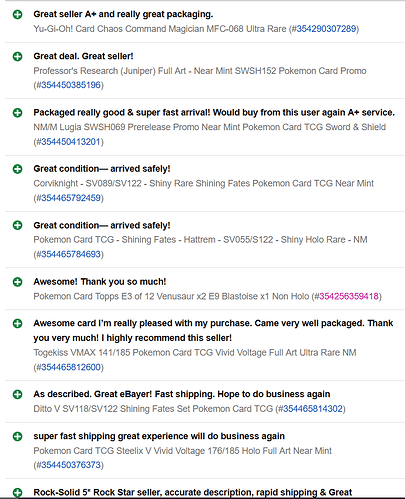The image size is (405, 499).
Task: Click green plus icon next to 'Rock-Solid 5* Rock Star'
Action: coord(17,492)
